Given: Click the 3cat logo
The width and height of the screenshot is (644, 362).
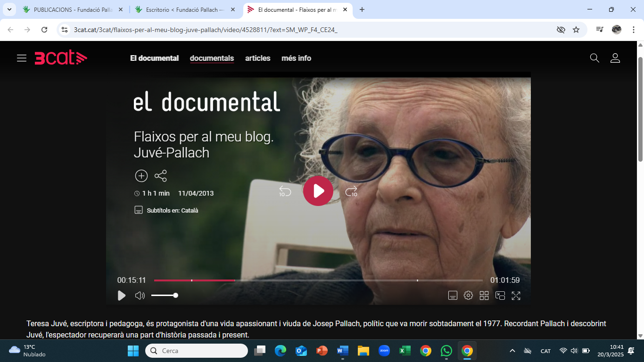Looking at the screenshot, I should (x=61, y=58).
